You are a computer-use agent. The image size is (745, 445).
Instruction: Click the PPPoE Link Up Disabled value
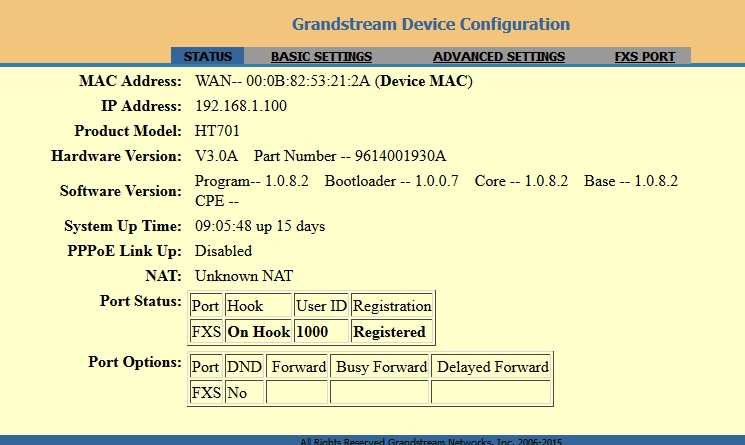(223, 251)
